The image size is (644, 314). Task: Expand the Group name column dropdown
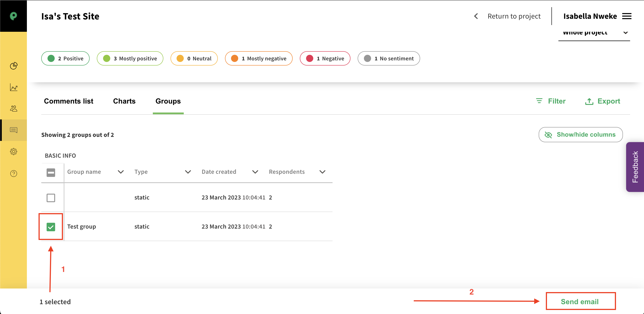(x=121, y=172)
